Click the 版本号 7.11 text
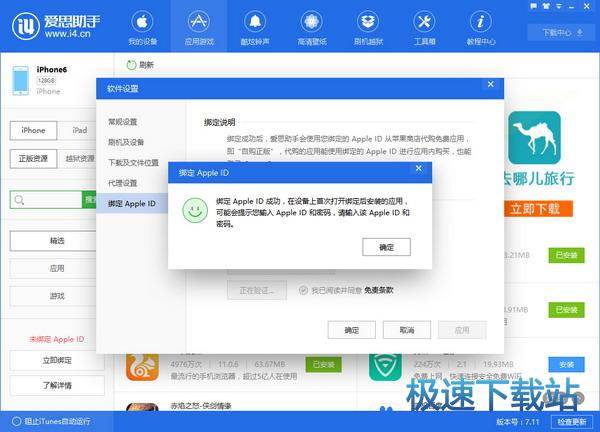Image resolution: width=600 pixels, height=432 pixels. [x=517, y=422]
